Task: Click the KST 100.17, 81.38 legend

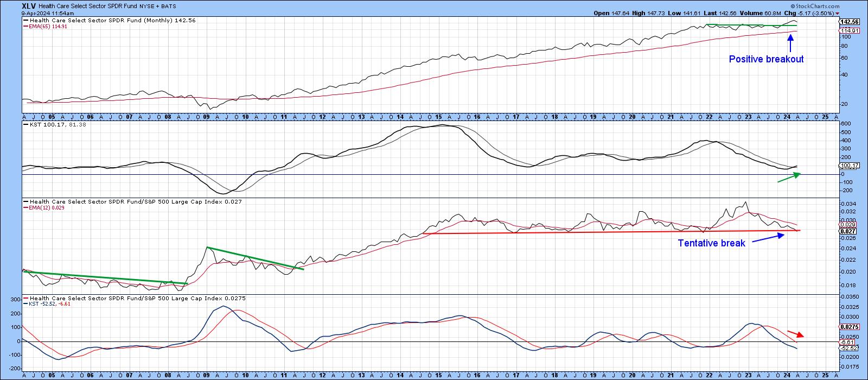Action: click(x=54, y=124)
